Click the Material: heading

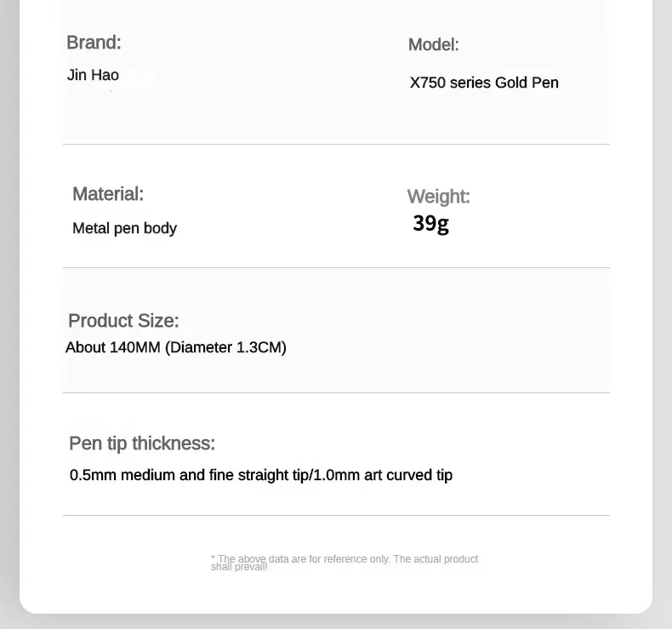108,194
